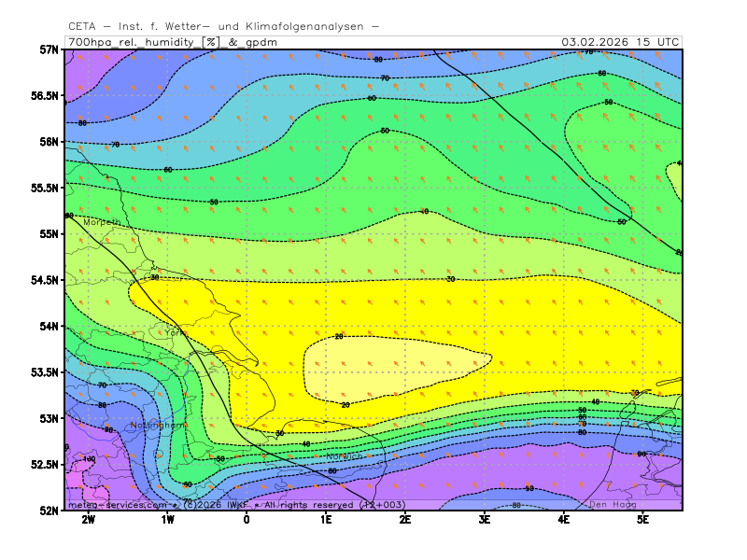Click the 5E longitude axis label
This screenshot has width=747, height=560.
(643, 519)
